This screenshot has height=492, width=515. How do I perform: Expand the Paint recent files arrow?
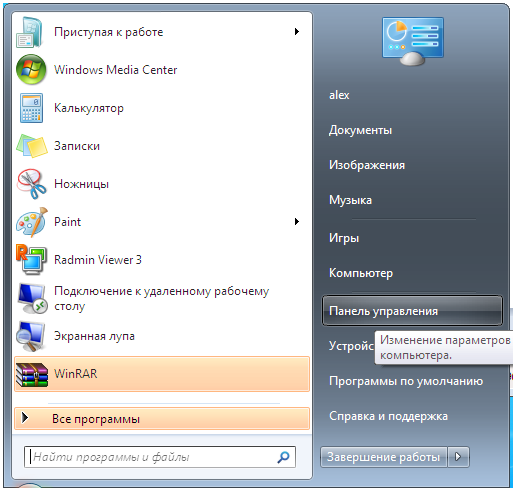point(297,222)
